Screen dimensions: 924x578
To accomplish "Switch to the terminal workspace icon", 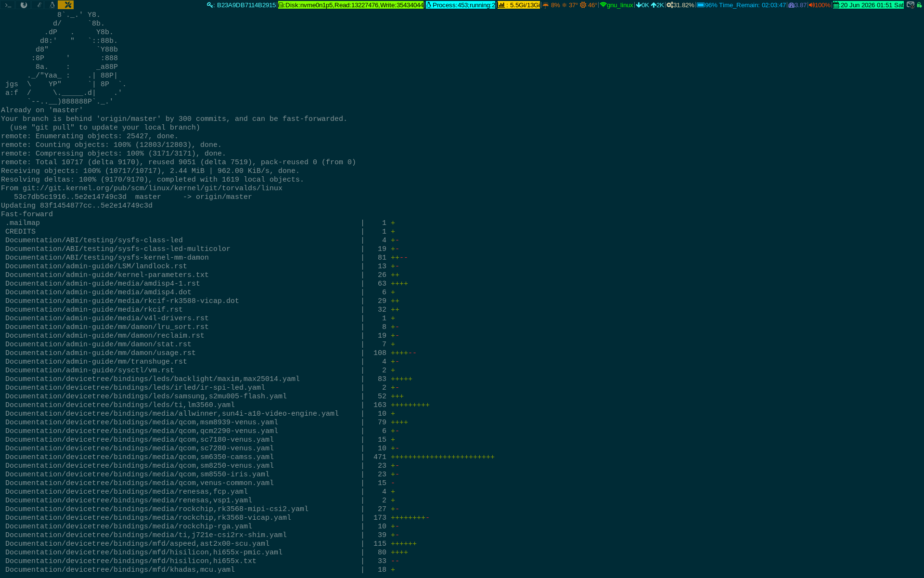I will [x=8, y=5].
